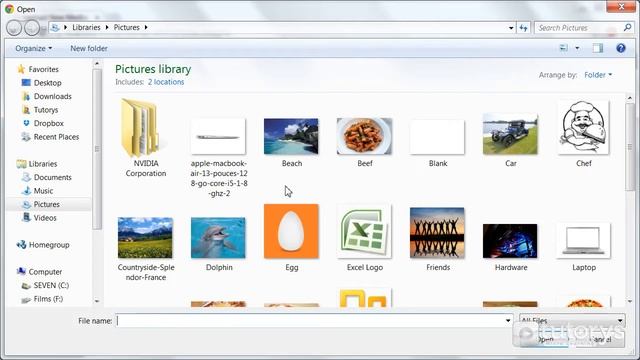Image resolution: width=640 pixels, height=360 pixels.
Task: Click the navigation pane scroll-up arrow
Action: [x=97, y=63]
